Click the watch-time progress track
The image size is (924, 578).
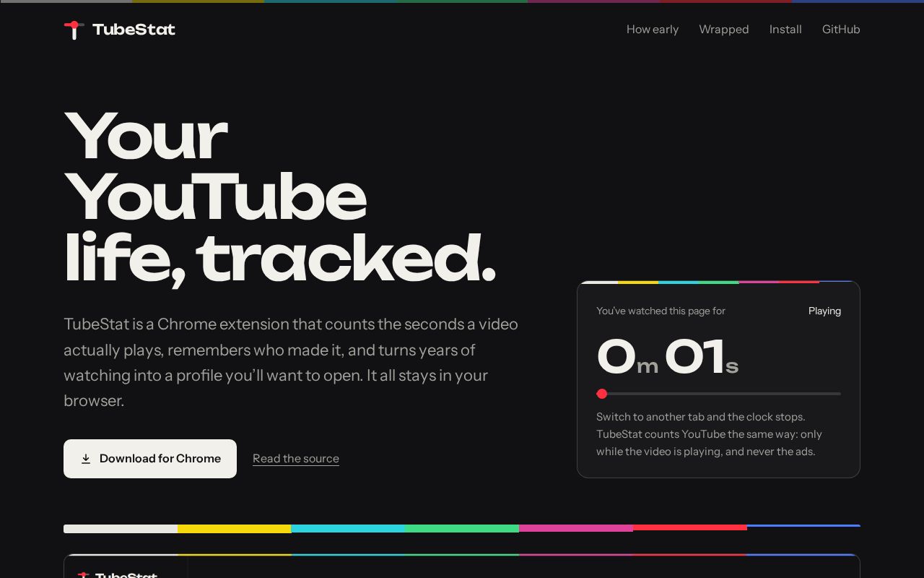pos(719,394)
